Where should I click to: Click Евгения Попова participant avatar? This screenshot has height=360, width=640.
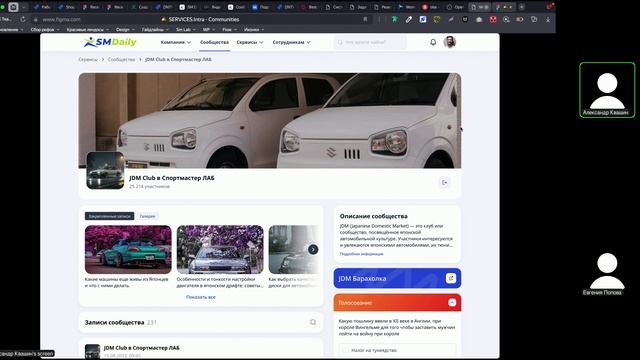pos(607,271)
